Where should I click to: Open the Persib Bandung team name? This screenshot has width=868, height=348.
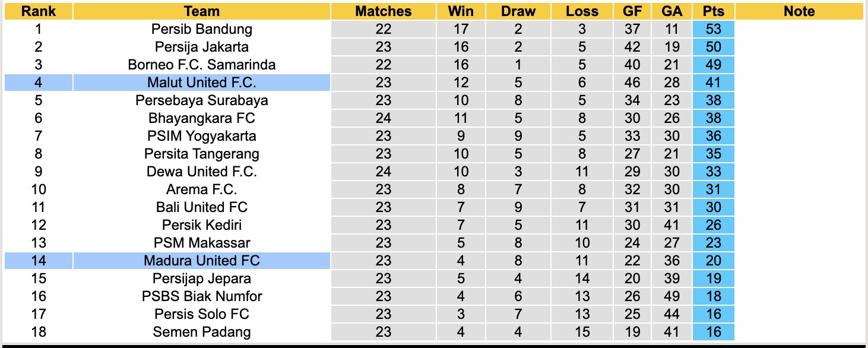pyautogui.click(x=201, y=29)
